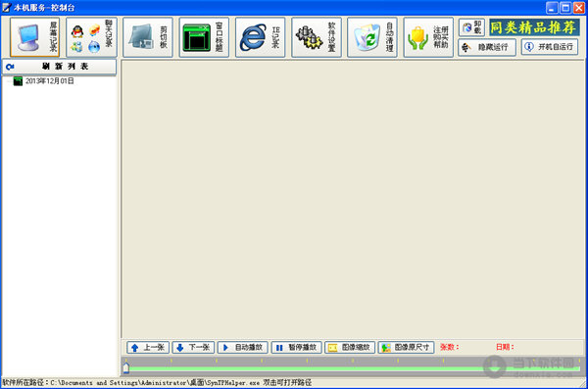Open the 剪切板 clipboard records
This screenshot has height=389, width=588.
148,37
